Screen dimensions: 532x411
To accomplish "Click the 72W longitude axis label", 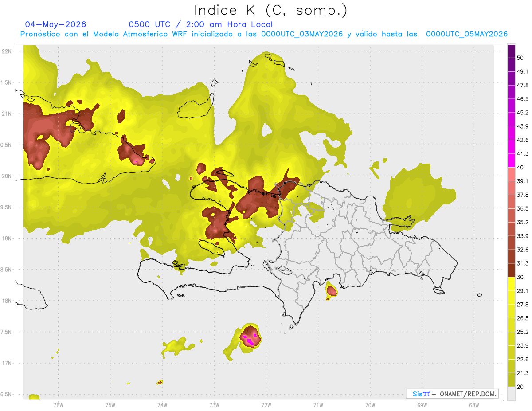I will tap(266, 405).
